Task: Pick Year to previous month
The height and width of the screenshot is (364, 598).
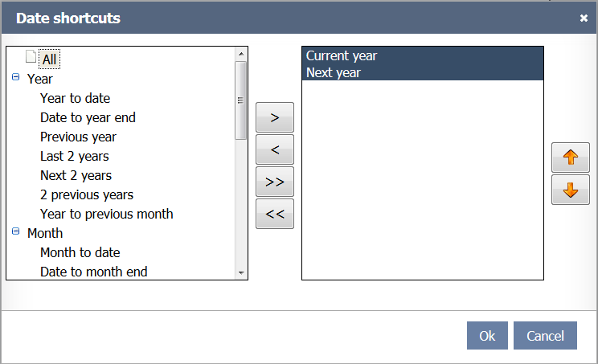Action: (106, 214)
